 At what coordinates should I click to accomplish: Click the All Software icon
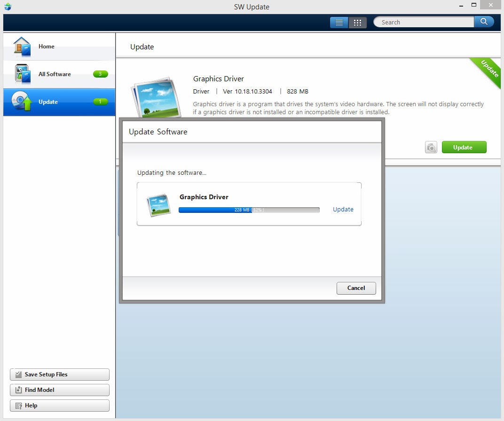tap(23, 74)
